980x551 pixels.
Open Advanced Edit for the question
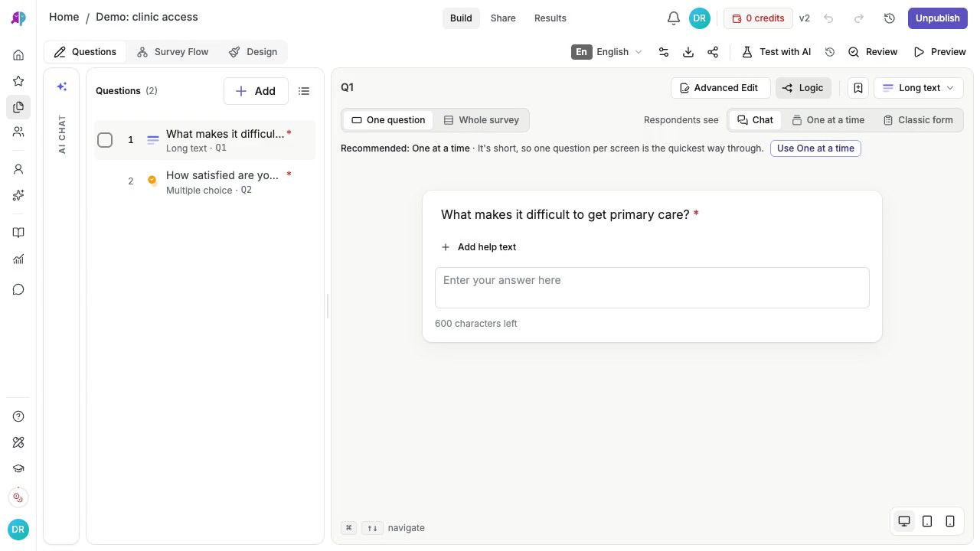(x=720, y=88)
